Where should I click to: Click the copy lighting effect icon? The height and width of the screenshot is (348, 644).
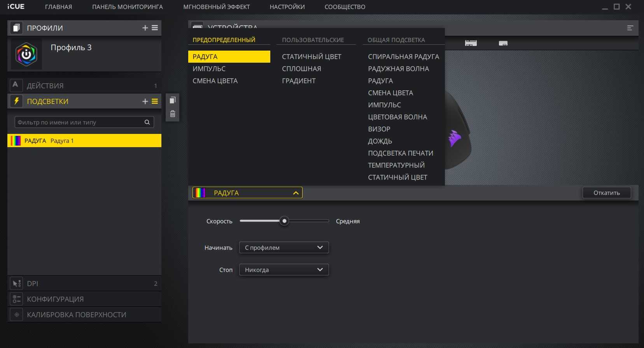(x=173, y=100)
